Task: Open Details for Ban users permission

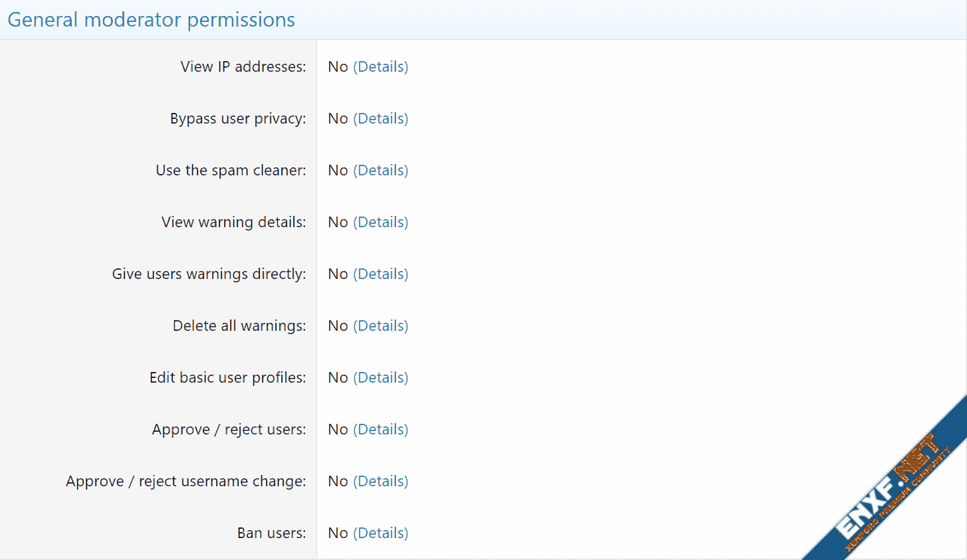Action: [380, 533]
